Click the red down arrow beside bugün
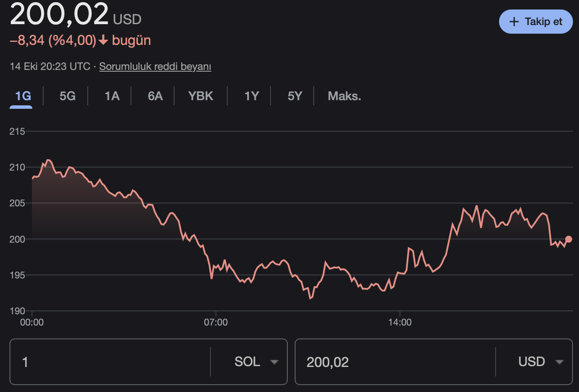Image resolution: width=579 pixels, height=392 pixels. coord(103,41)
